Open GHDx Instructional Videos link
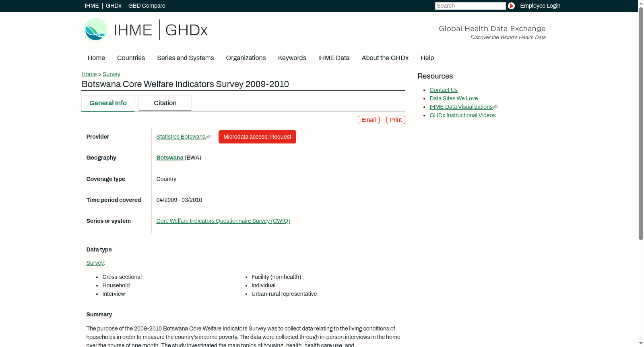This screenshot has width=644, height=347. 462,115
